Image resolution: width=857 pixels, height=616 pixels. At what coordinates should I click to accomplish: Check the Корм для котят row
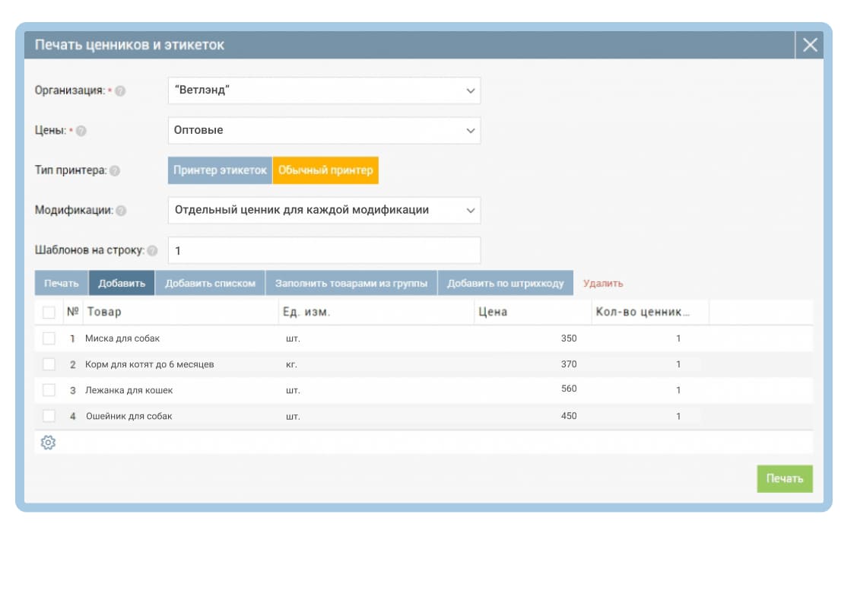[49, 364]
